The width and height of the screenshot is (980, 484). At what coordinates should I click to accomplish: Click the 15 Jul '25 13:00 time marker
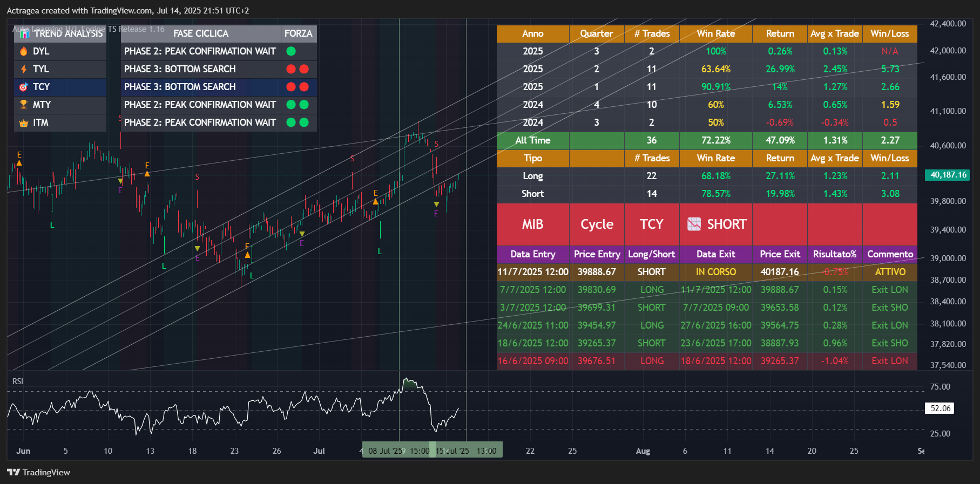tap(466, 451)
